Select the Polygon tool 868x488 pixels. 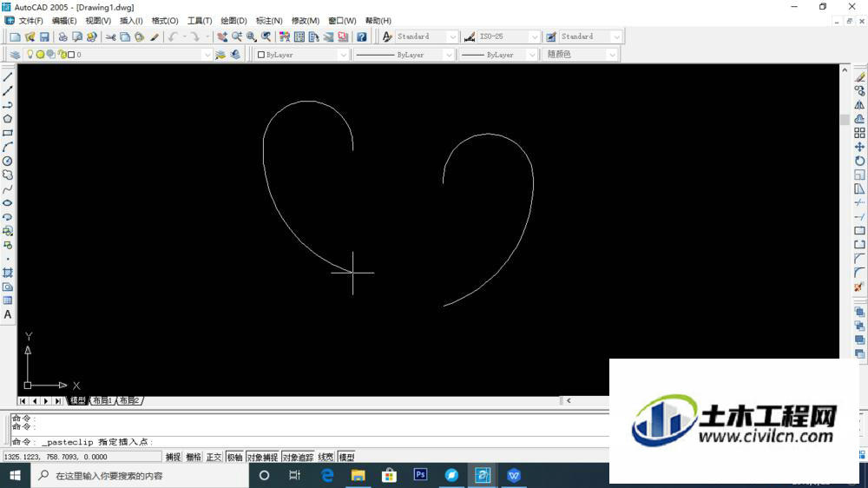click(x=8, y=119)
